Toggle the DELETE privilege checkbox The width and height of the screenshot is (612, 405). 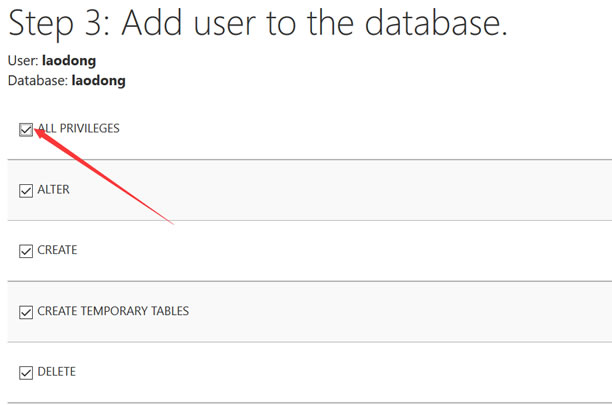tap(26, 373)
